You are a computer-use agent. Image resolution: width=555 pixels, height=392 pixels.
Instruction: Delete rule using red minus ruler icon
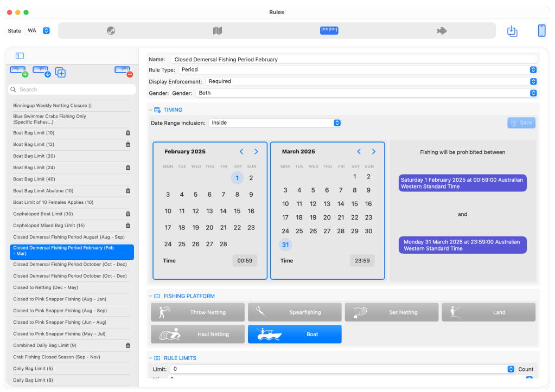click(x=124, y=72)
